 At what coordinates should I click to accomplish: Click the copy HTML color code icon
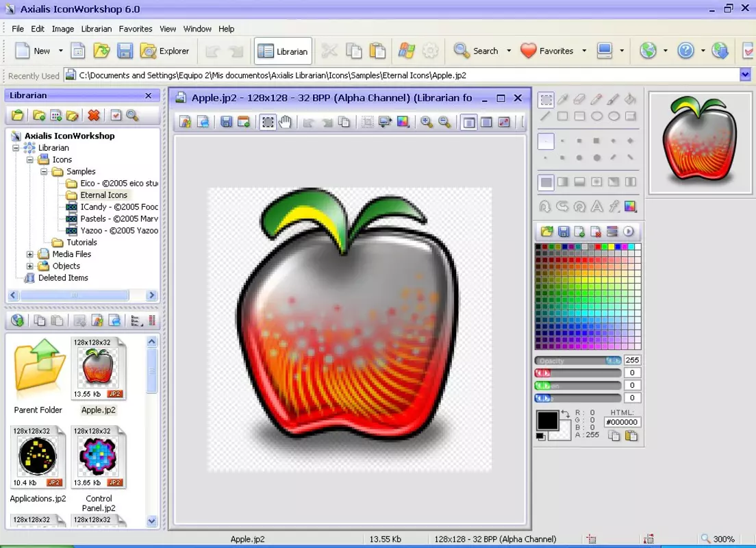(x=614, y=436)
